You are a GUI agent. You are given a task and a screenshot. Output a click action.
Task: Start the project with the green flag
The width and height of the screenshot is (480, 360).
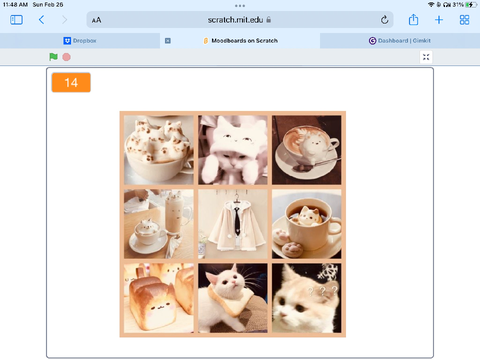53,57
